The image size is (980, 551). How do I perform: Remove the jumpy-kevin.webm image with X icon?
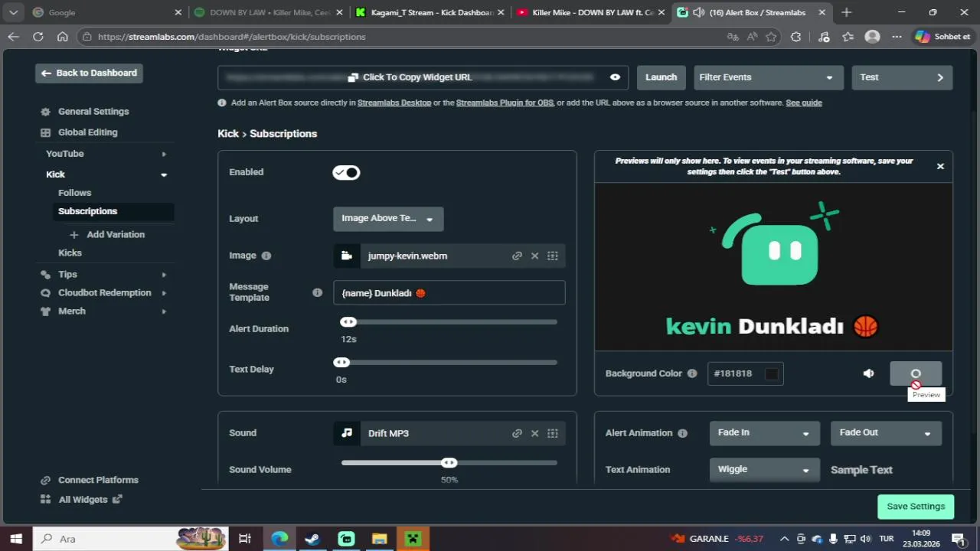click(x=535, y=256)
